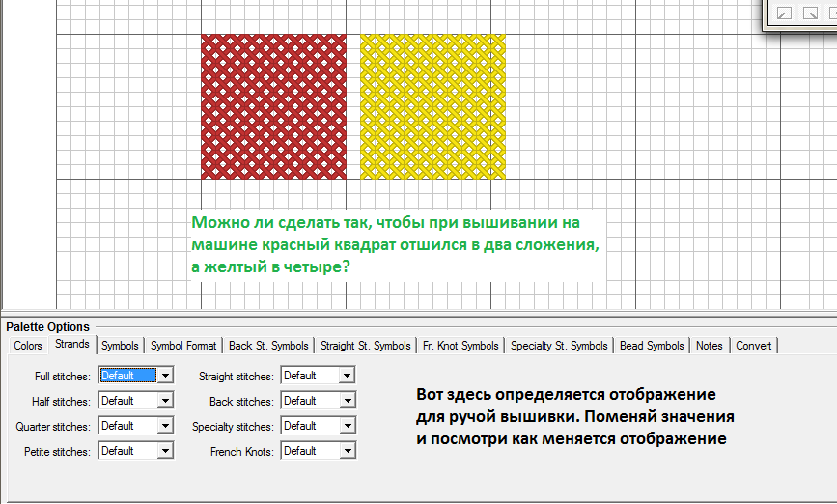Select the lower-left quarter stitch tool icon
The image size is (837, 504).
[x=784, y=13]
